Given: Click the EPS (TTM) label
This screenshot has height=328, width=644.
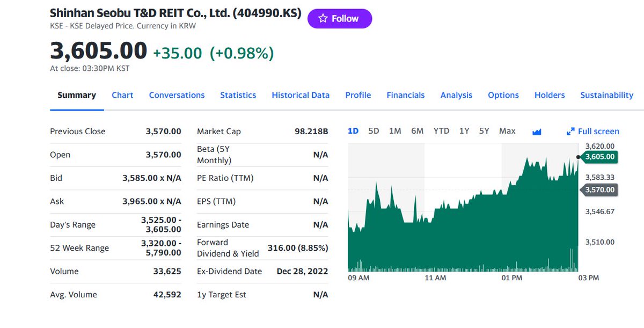Looking at the screenshot, I should [216, 201].
